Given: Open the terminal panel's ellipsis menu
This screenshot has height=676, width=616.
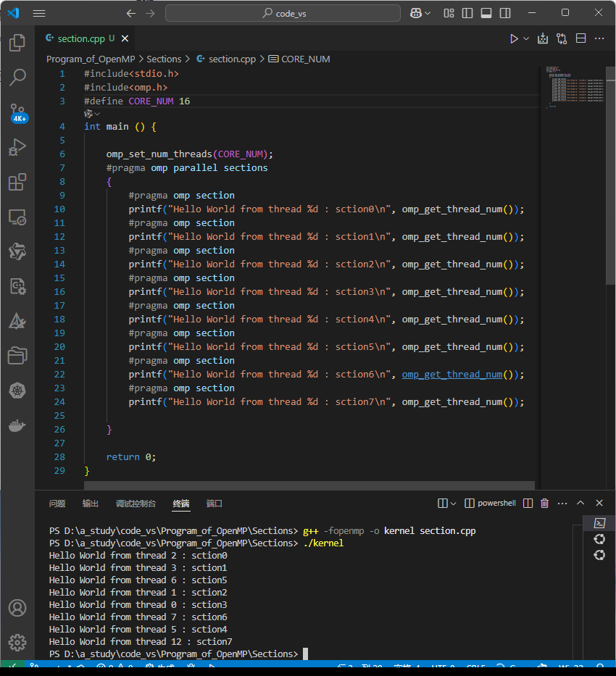Looking at the screenshot, I should tap(562, 503).
